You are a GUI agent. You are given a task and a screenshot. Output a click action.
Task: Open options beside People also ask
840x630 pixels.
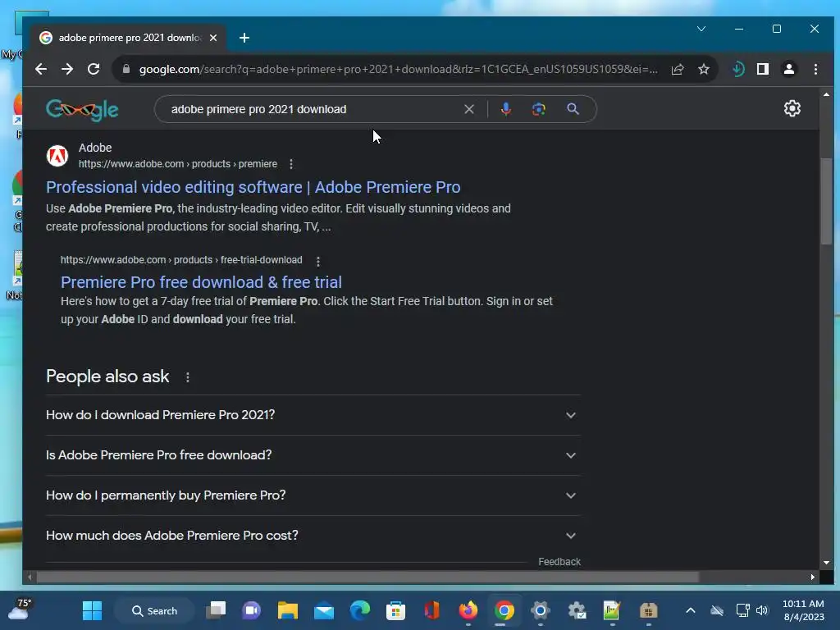(x=188, y=377)
